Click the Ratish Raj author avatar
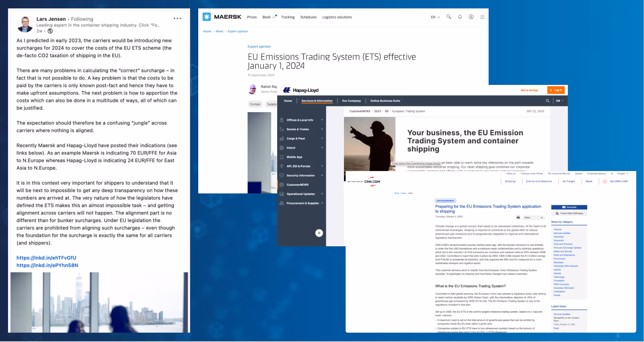 [x=253, y=89]
